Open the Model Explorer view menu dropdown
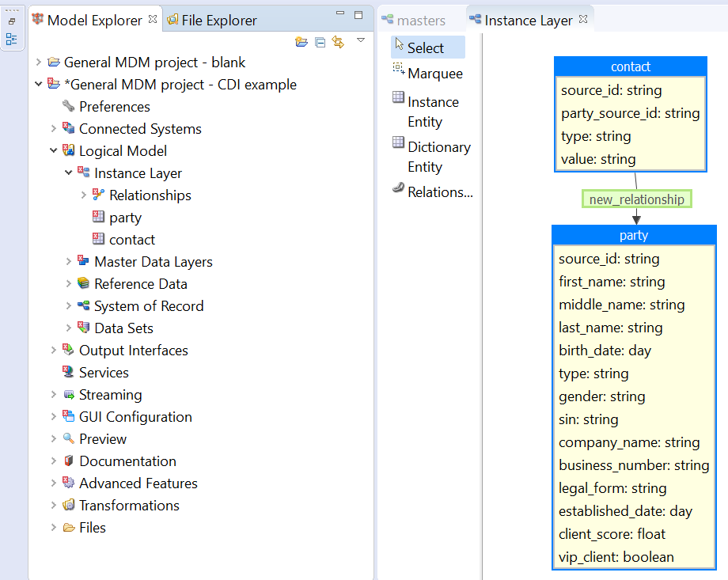Screen dimensions: 728x580 (x=360, y=40)
